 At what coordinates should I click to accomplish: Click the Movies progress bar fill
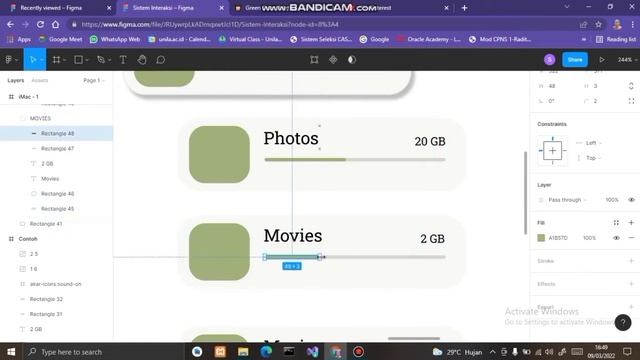[292, 257]
